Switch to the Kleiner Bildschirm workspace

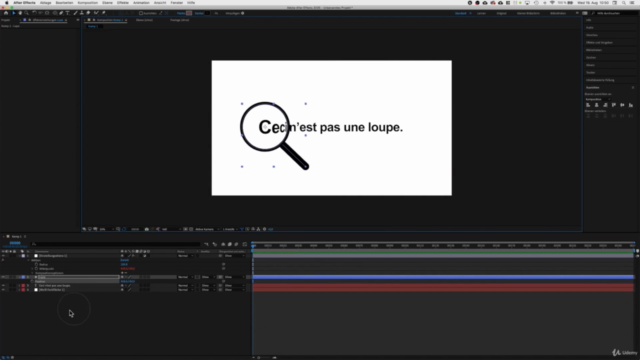coord(529,13)
